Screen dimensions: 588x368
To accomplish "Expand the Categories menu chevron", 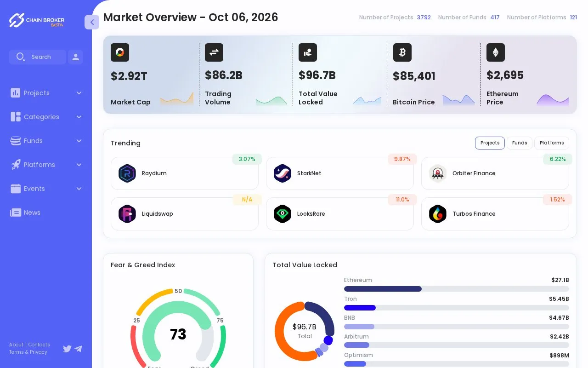I will [x=79, y=117].
